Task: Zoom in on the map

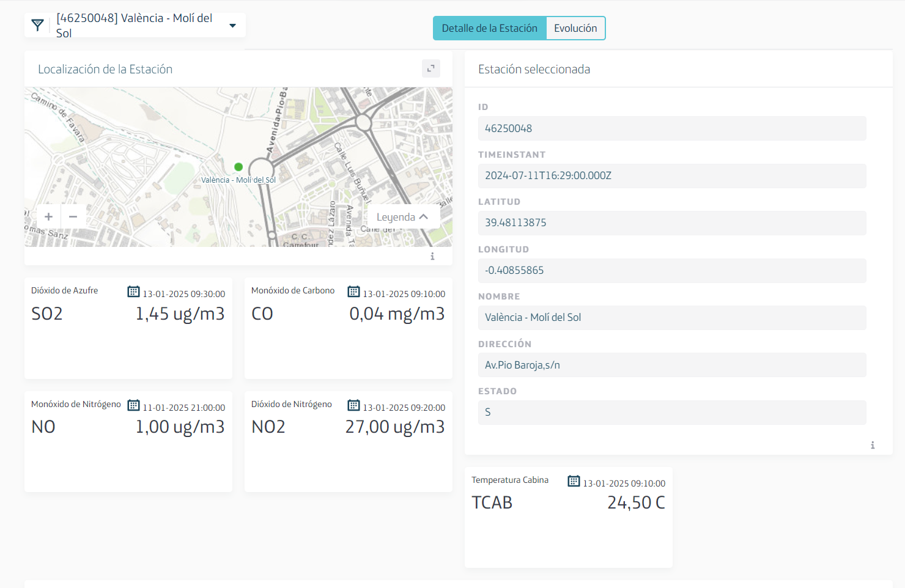Action: point(49,216)
